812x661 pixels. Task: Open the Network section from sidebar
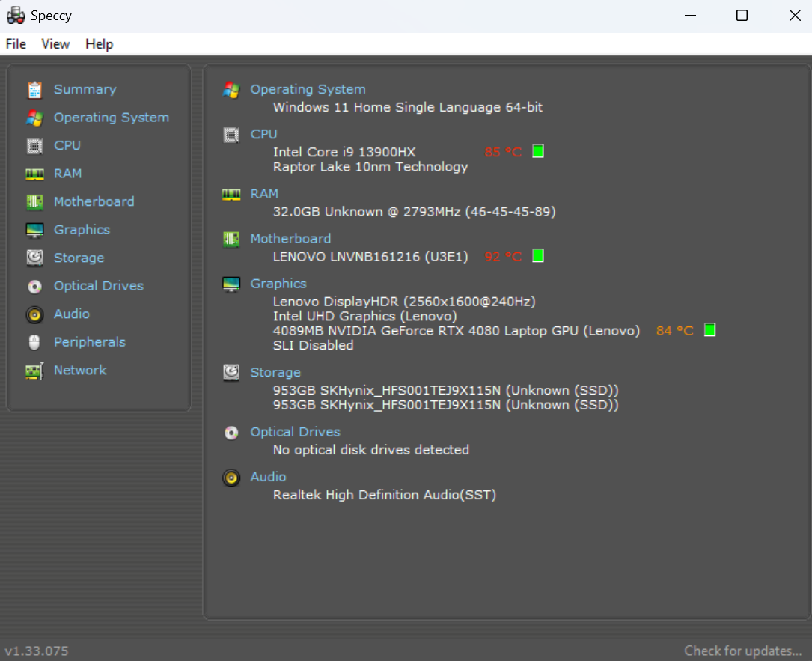(80, 370)
